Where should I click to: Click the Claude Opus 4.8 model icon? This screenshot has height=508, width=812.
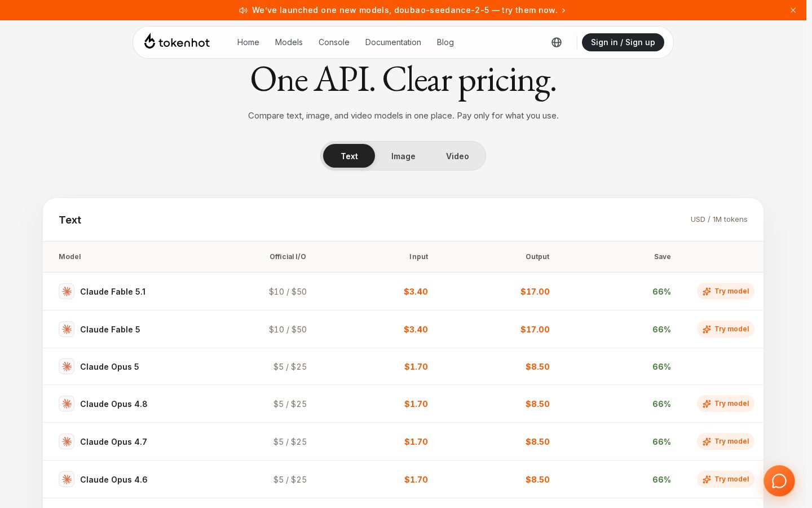(67, 404)
